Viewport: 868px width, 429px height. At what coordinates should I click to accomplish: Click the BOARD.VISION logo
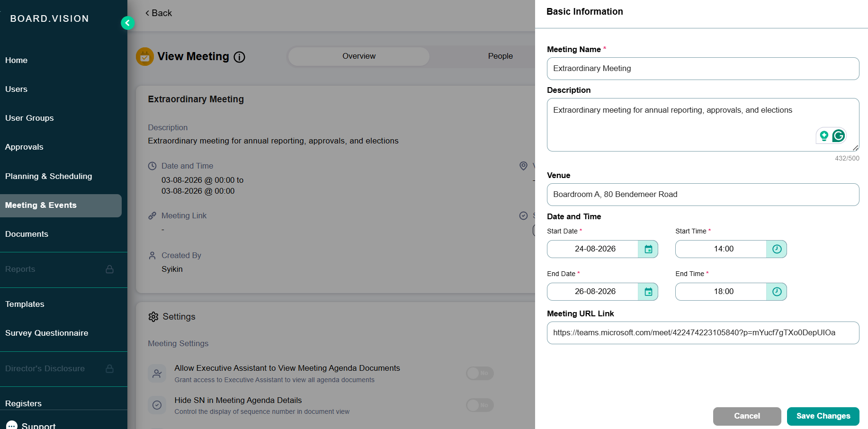click(50, 18)
